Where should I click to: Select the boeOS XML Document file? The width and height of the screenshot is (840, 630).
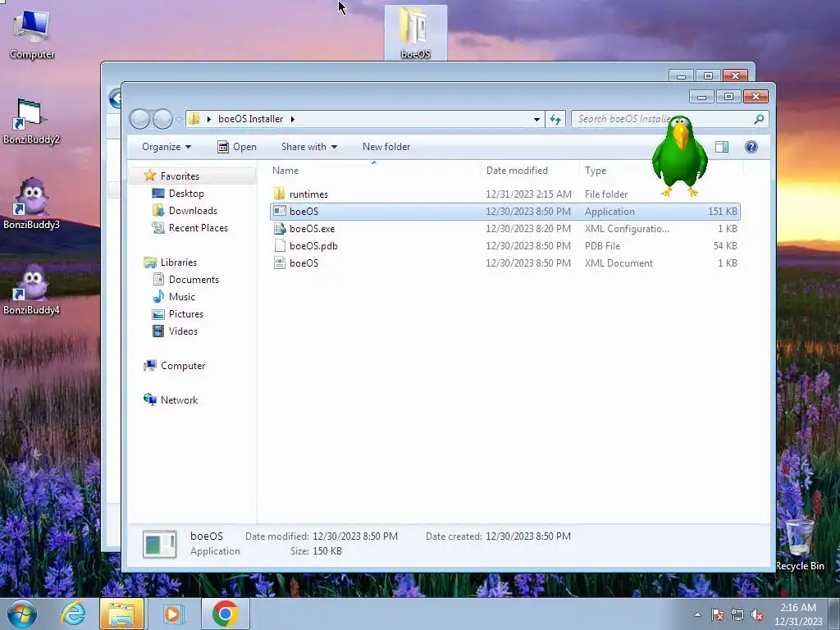click(x=505, y=263)
